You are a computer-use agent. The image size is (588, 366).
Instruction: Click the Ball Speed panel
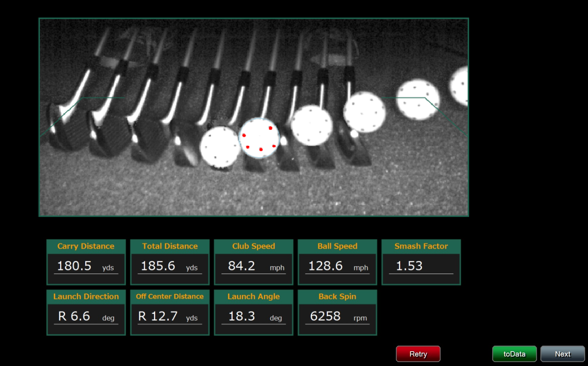click(337, 262)
